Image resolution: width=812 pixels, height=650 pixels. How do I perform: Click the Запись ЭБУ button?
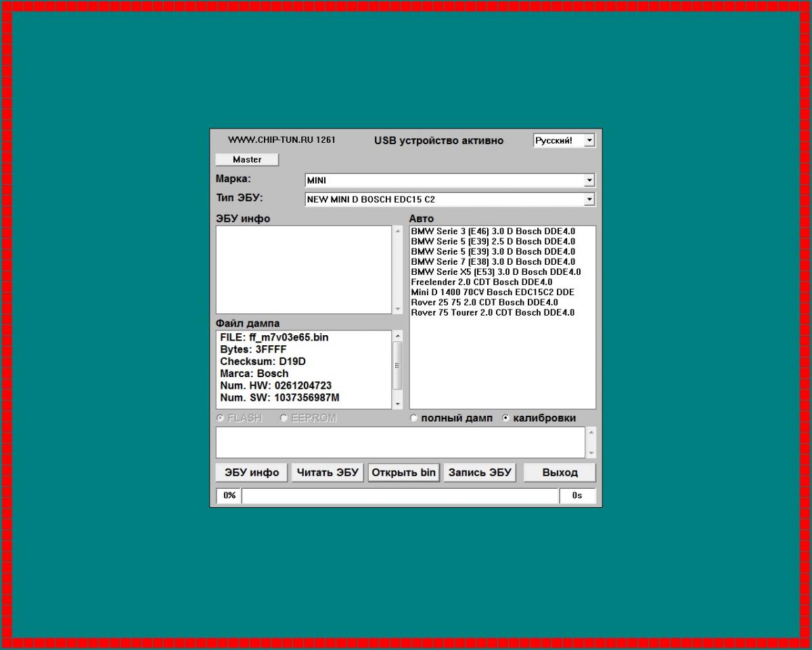480,473
